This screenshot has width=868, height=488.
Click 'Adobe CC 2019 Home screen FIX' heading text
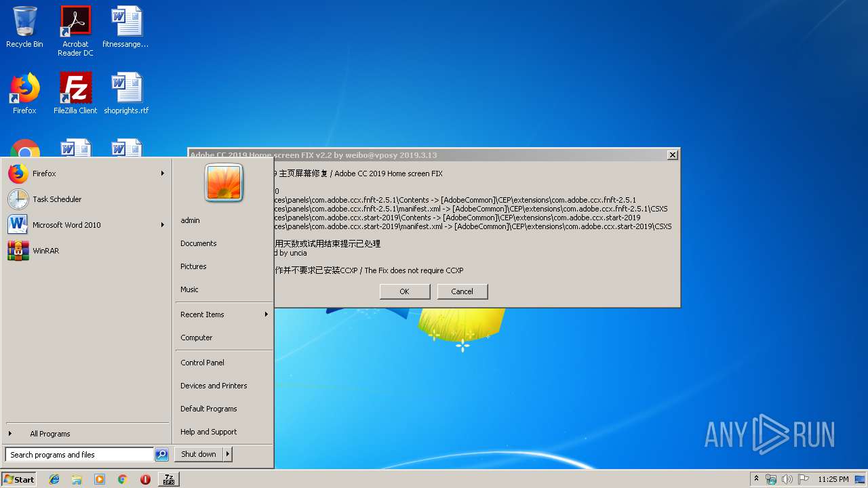(x=389, y=174)
